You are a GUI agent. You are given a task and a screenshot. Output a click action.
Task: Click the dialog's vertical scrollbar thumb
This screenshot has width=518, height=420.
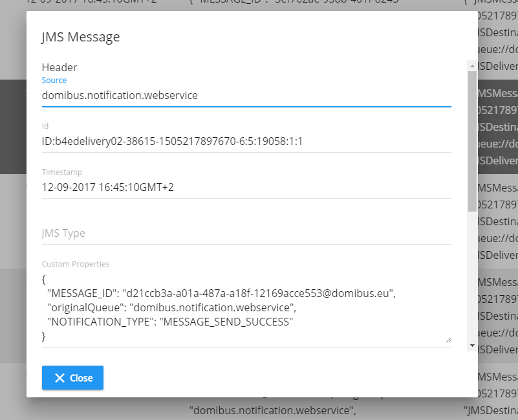pos(473,141)
